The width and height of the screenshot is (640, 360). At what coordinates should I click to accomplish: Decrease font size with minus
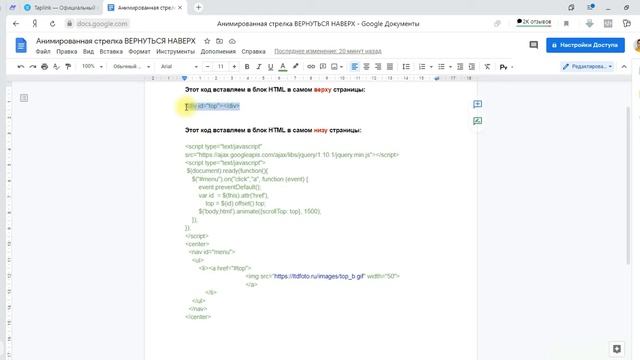click(208, 67)
